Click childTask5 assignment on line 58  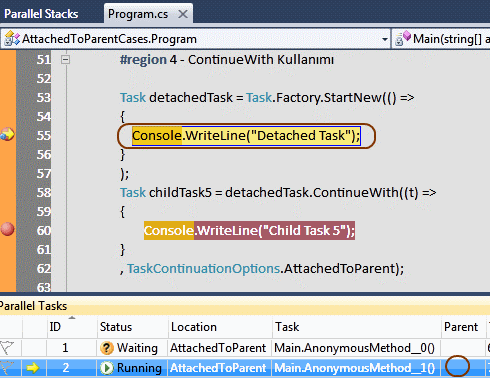point(278,193)
